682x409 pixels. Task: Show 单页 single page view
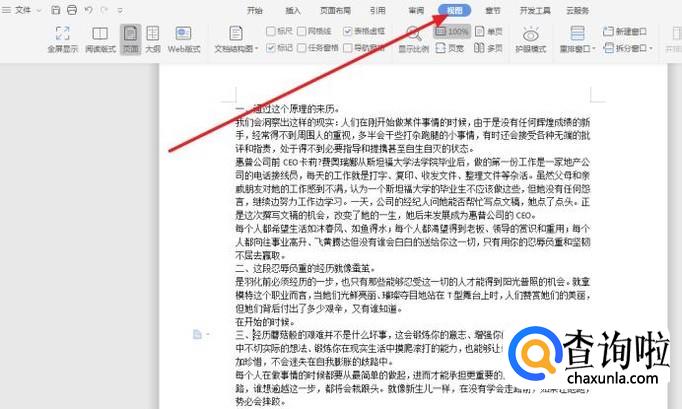488,31
